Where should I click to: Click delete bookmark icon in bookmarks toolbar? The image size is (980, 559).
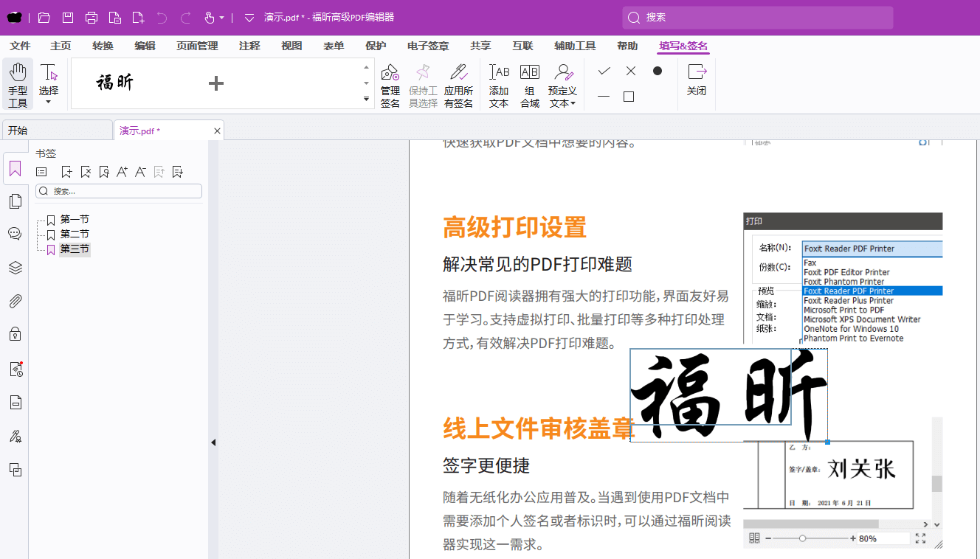[x=86, y=172]
